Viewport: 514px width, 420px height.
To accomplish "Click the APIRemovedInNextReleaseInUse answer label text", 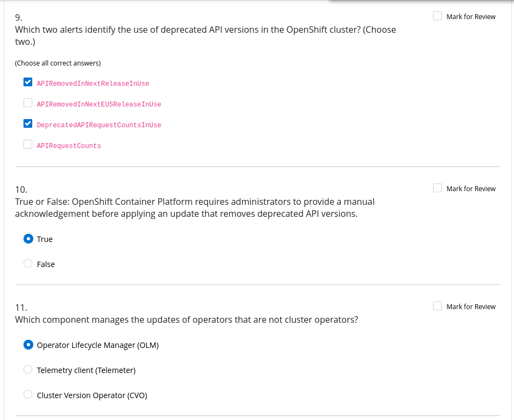I will coord(93,84).
